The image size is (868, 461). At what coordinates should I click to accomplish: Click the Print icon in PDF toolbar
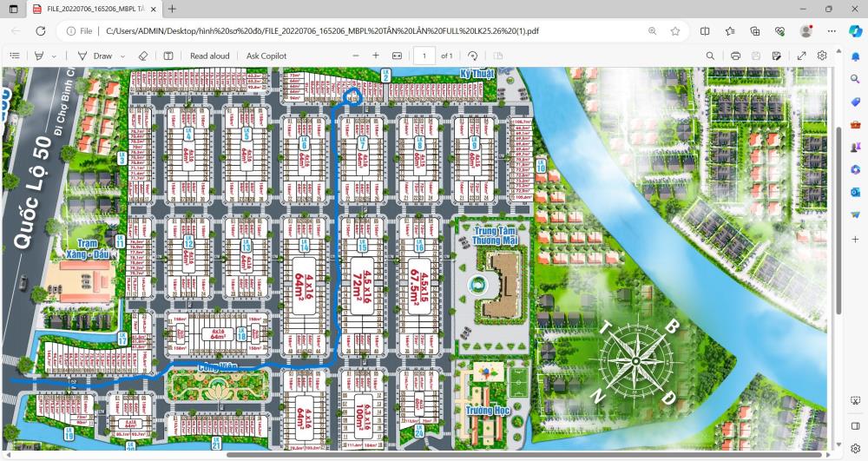735,56
